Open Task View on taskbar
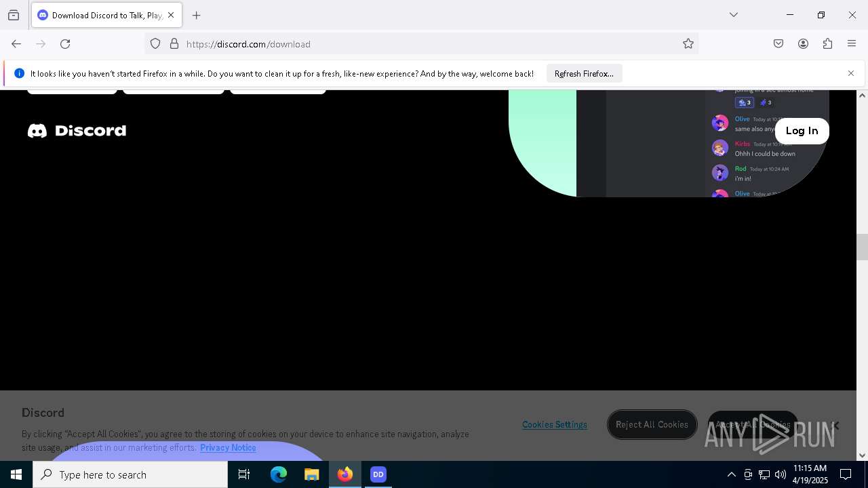The width and height of the screenshot is (868, 488). (244, 474)
